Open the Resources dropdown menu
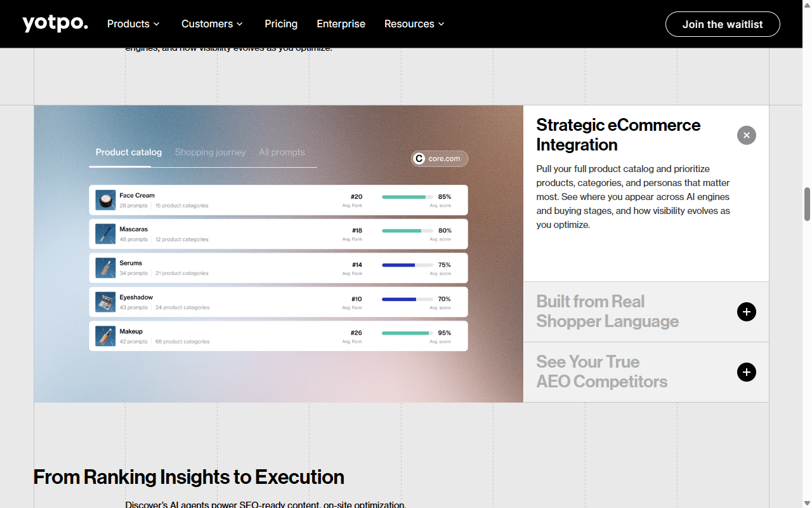Image resolution: width=812 pixels, height=508 pixels. pos(414,24)
